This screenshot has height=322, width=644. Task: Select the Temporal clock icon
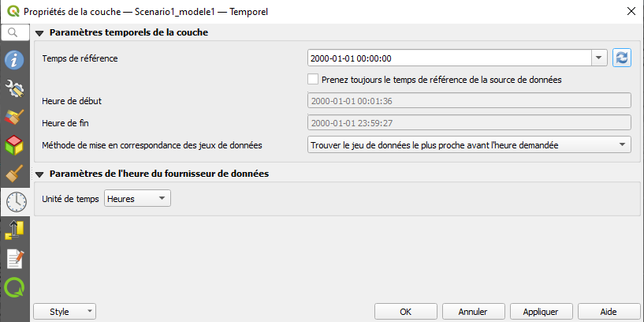pos(16,202)
